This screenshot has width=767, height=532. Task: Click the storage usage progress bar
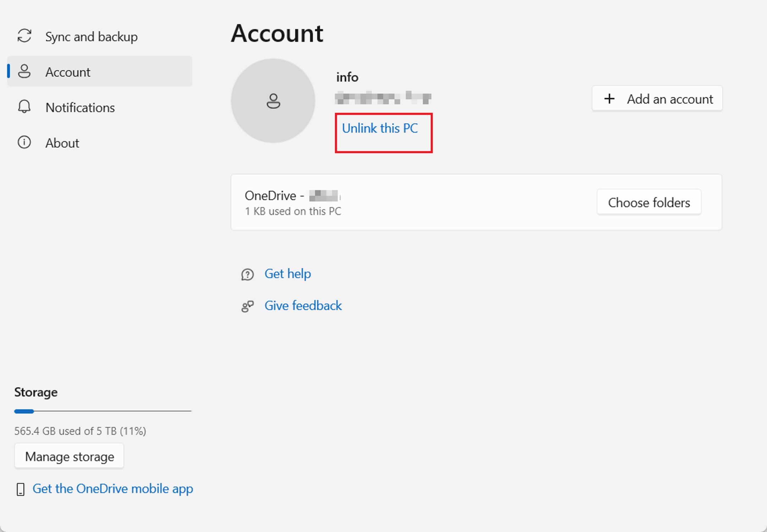click(103, 411)
